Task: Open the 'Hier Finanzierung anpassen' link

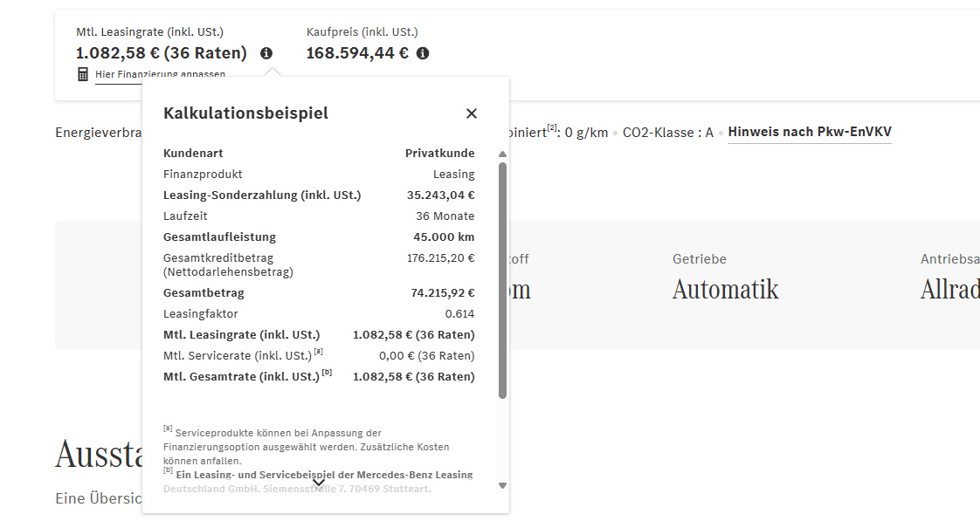Action: point(160,74)
